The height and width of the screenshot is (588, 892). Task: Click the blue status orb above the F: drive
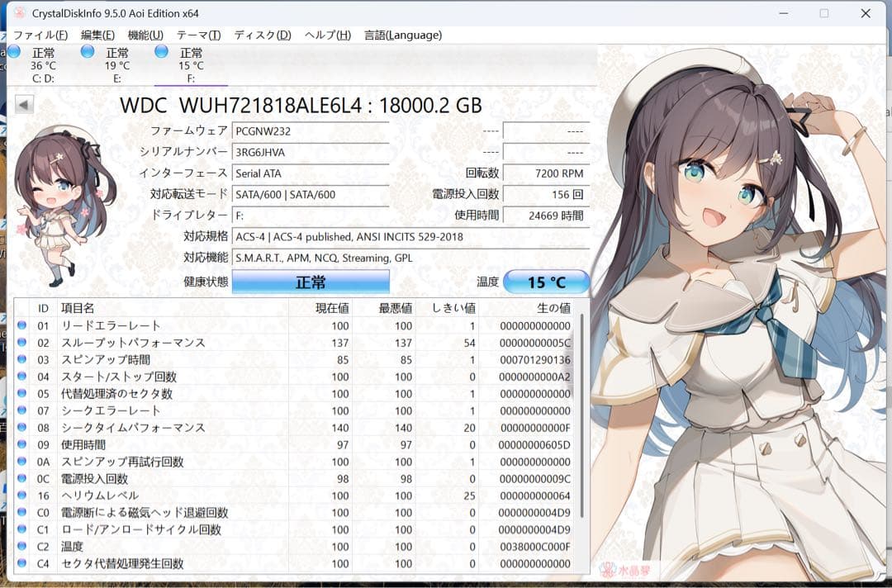(x=160, y=52)
